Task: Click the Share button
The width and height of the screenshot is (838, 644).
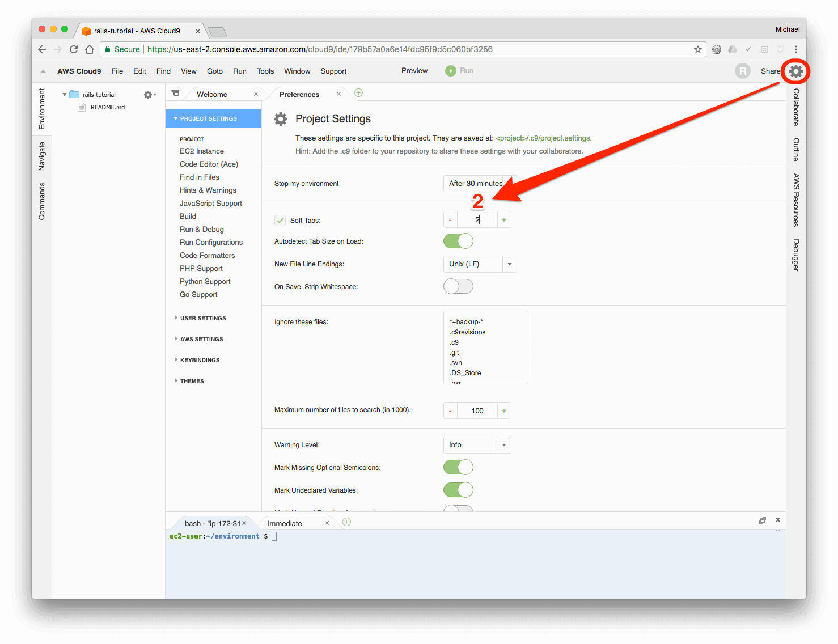Action: pos(771,71)
